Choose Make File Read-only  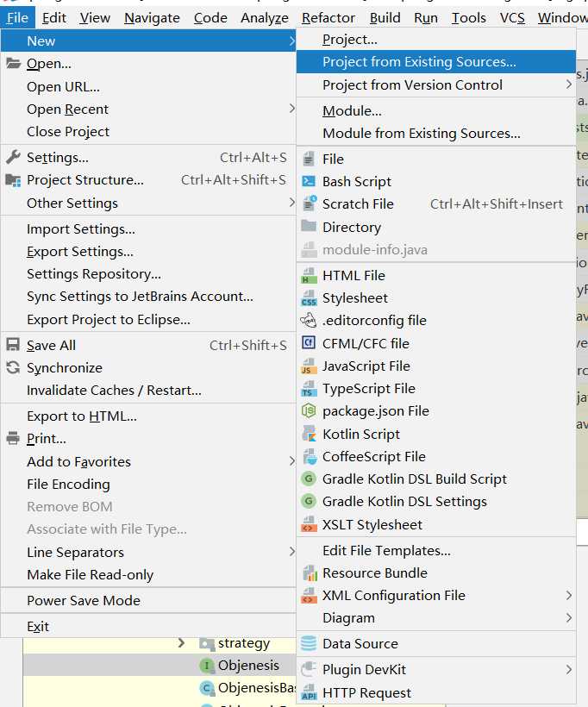(x=148, y=574)
